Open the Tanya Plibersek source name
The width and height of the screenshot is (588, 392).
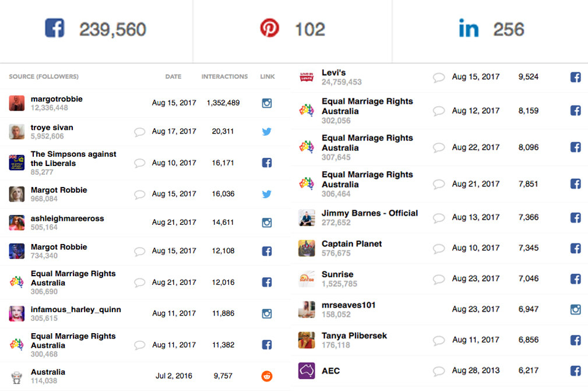354,336
